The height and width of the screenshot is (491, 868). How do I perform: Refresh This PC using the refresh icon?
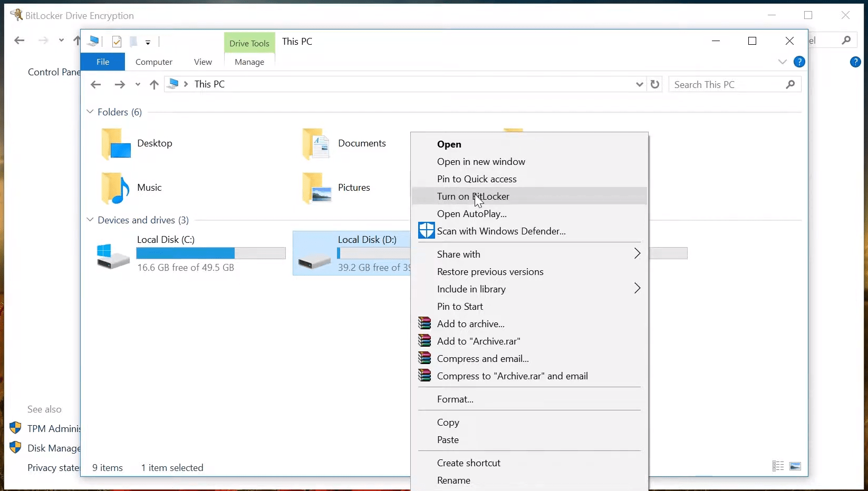tap(655, 84)
